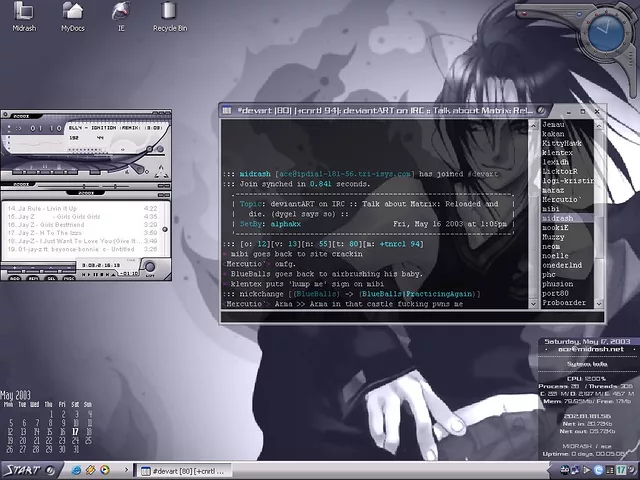This screenshot has height=480, width=640.
Task: Click the blue light on clock widget
Action: tap(579, 14)
